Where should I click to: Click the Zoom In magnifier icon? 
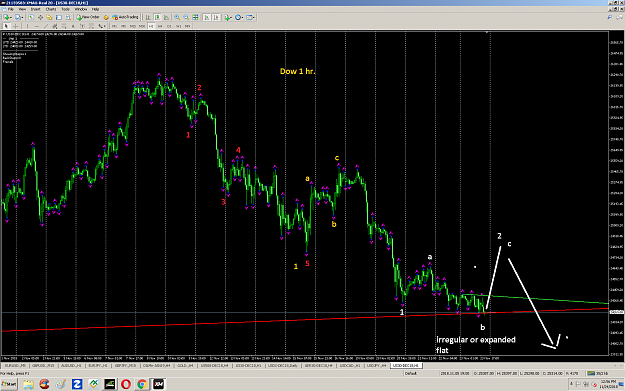177,17
